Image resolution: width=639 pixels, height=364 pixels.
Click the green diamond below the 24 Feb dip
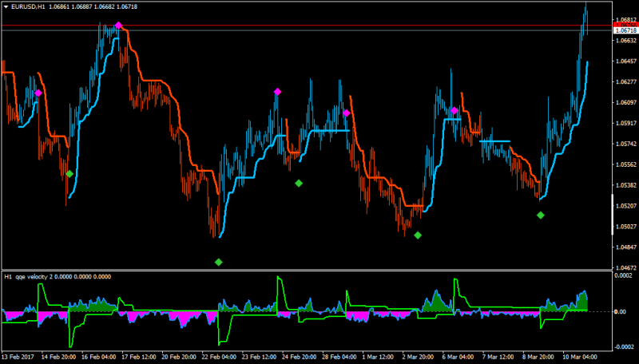tap(299, 184)
